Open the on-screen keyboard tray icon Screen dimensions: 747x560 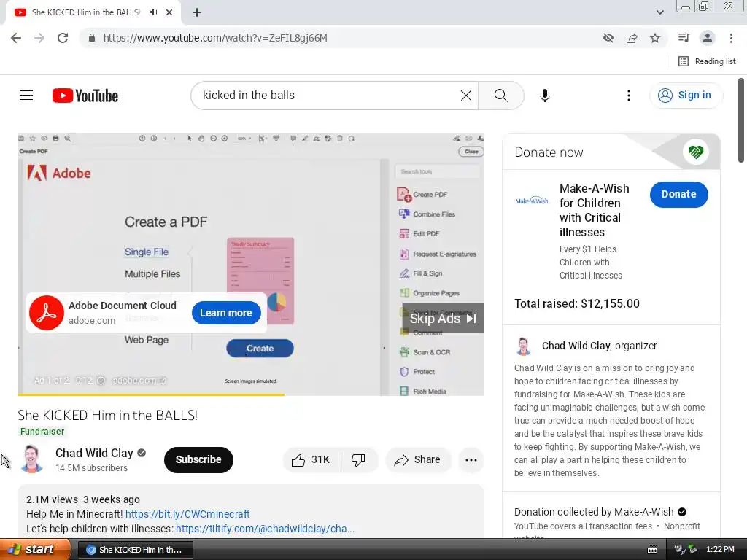coord(652,550)
